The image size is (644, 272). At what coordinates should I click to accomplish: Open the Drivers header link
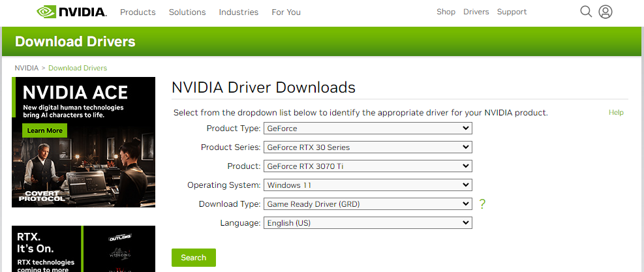tap(476, 12)
